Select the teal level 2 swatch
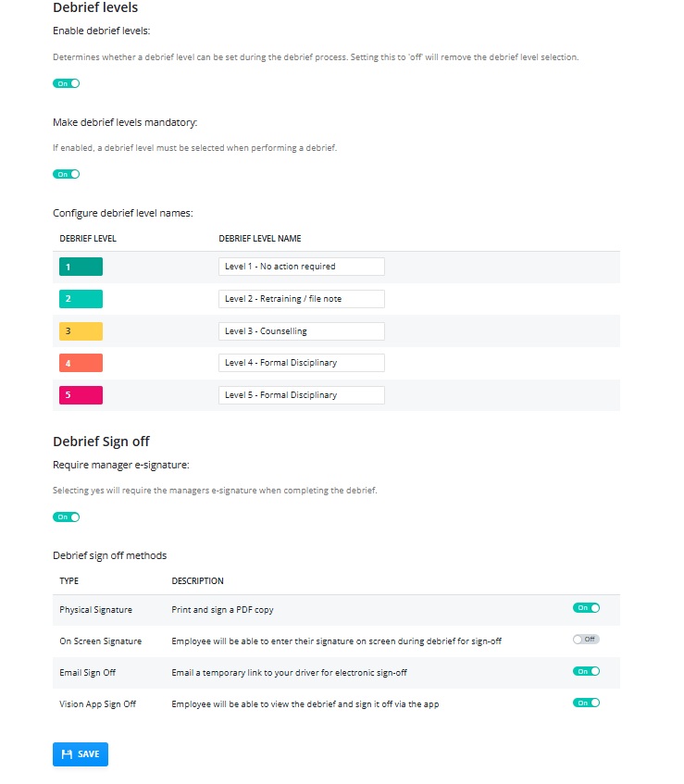This screenshot has width=684, height=784. click(x=81, y=299)
